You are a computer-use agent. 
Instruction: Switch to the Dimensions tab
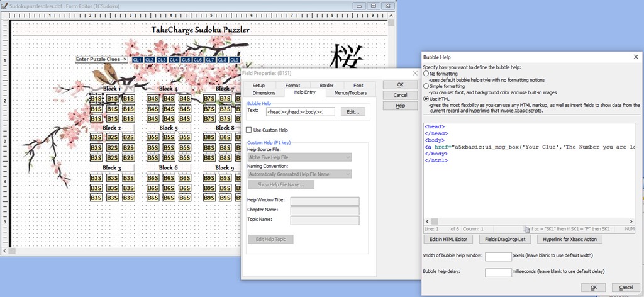point(264,93)
